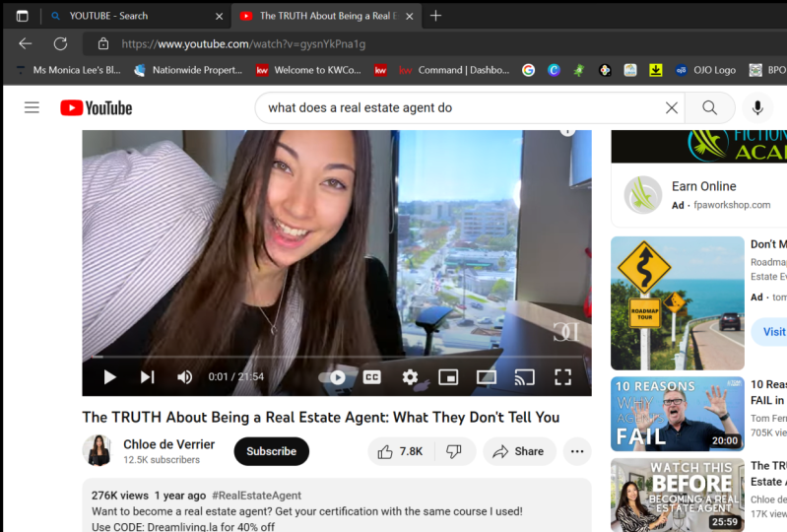Click the YouTube search input field
The height and width of the screenshot is (532, 787).
[x=462, y=108]
